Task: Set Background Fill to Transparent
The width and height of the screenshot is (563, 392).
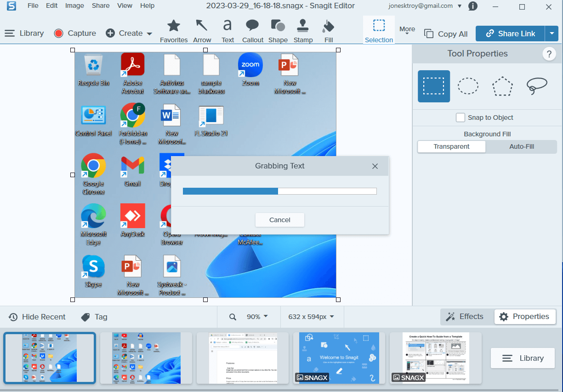Action: [x=451, y=147]
